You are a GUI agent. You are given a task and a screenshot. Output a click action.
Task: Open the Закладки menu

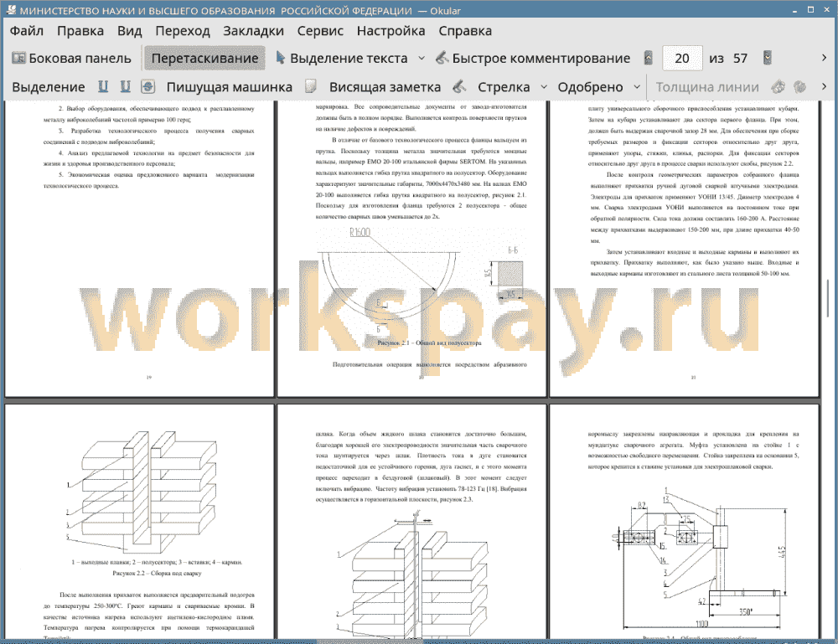253,31
